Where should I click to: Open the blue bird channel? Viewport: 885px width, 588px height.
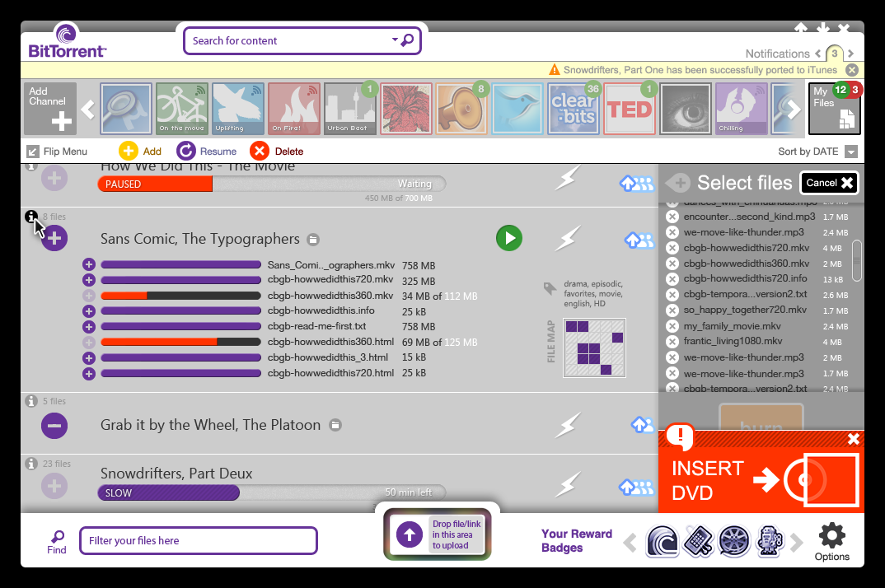pos(517,109)
